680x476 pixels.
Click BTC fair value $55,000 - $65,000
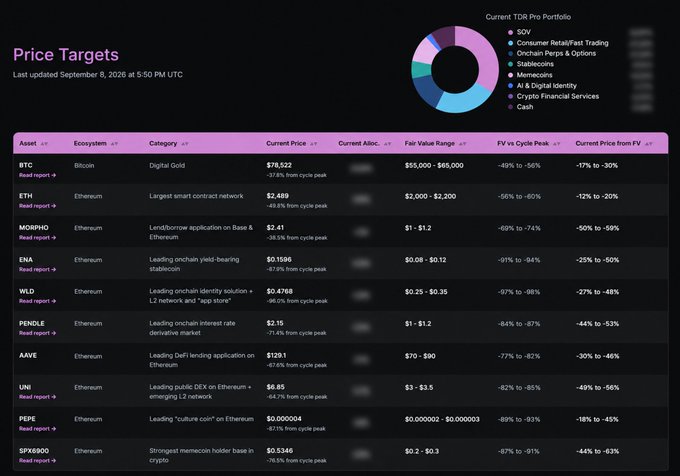coord(434,166)
